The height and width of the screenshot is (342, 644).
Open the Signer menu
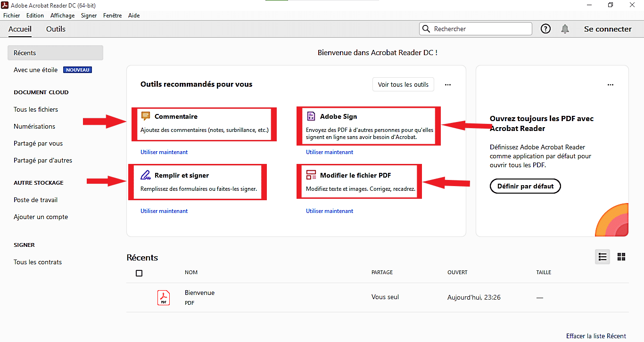click(x=89, y=16)
